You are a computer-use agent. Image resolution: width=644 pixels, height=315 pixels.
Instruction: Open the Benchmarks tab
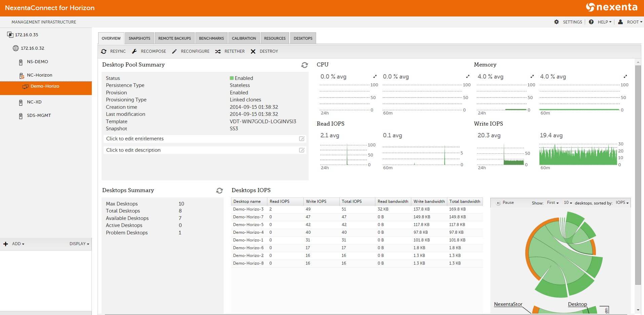click(x=211, y=38)
